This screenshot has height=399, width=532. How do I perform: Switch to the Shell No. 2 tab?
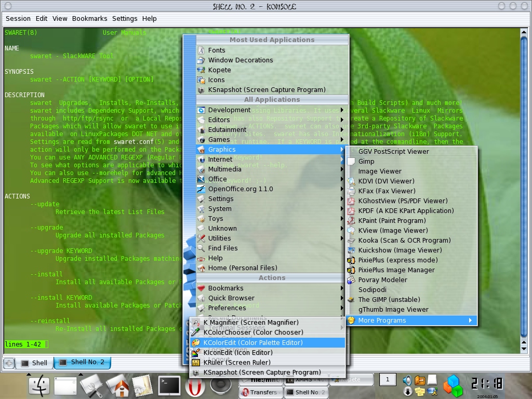[83, 362]
